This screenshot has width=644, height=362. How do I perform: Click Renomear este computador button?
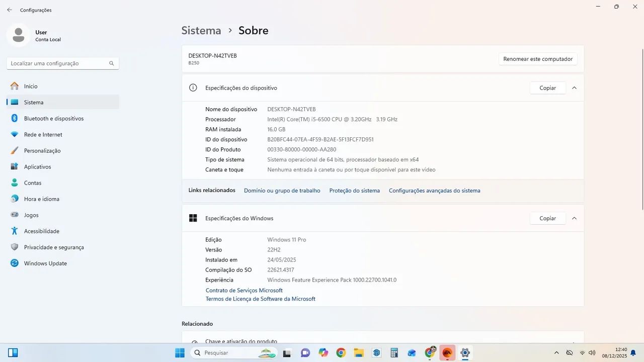click(x=538, y=59)
